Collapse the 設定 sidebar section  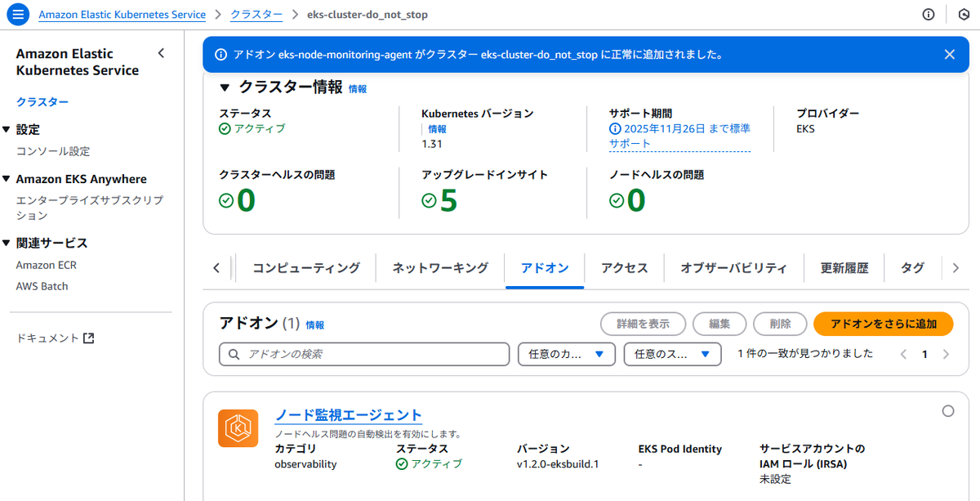(7, 130)
